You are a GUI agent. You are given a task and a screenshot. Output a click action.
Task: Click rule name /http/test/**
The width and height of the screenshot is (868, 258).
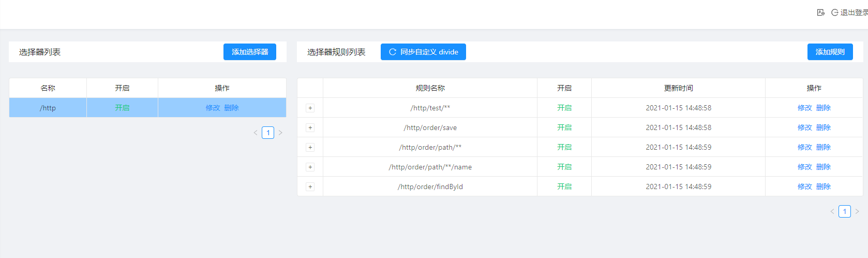click(430, 108)
